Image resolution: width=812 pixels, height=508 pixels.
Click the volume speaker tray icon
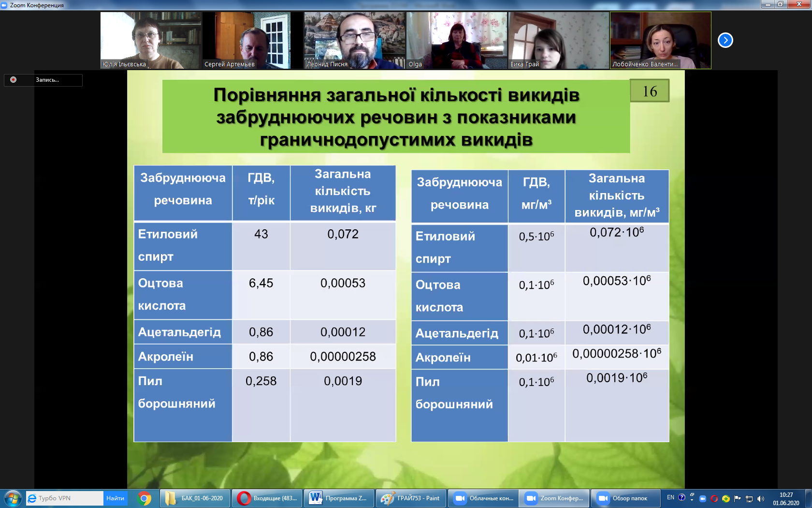click(x=761, y=499)
